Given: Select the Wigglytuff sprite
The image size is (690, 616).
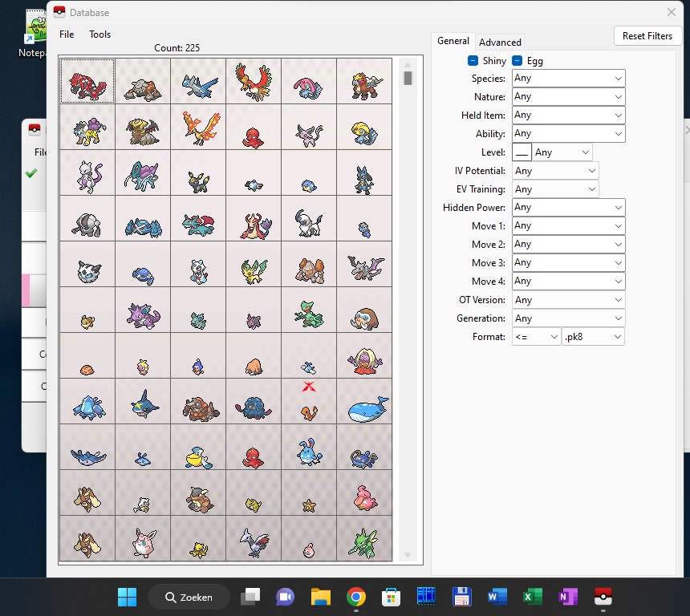Looking at the screenshot, I should click(x=143, y=539).
